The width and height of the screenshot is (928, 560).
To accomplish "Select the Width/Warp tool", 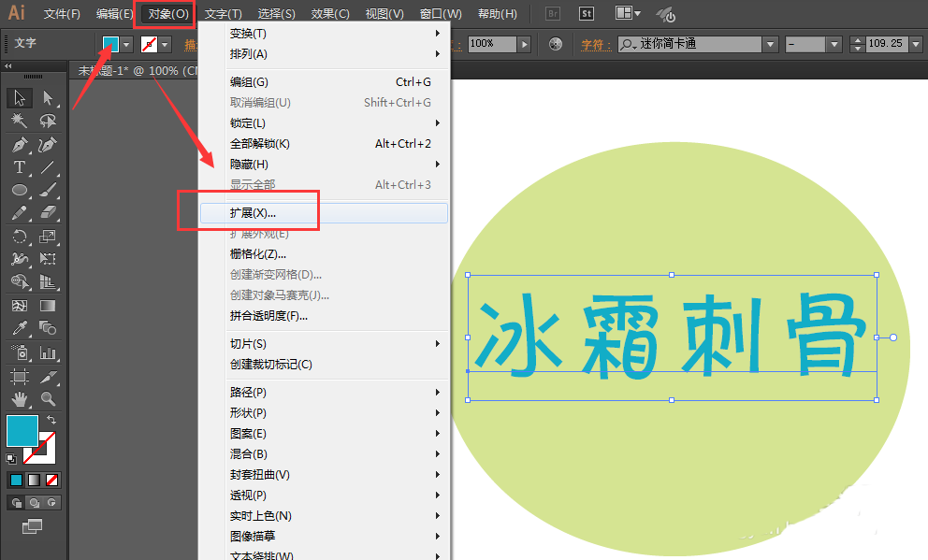I will 20,259.
